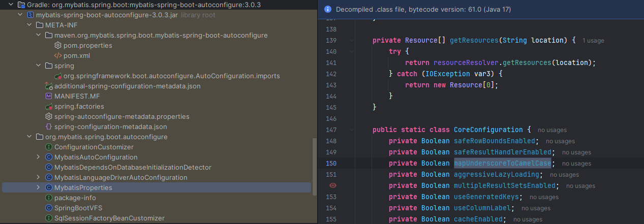Image resolution: width=644 pixels, height=224 pixels.
Task: Click the package-info interface icon
Action: coord(49,198)
